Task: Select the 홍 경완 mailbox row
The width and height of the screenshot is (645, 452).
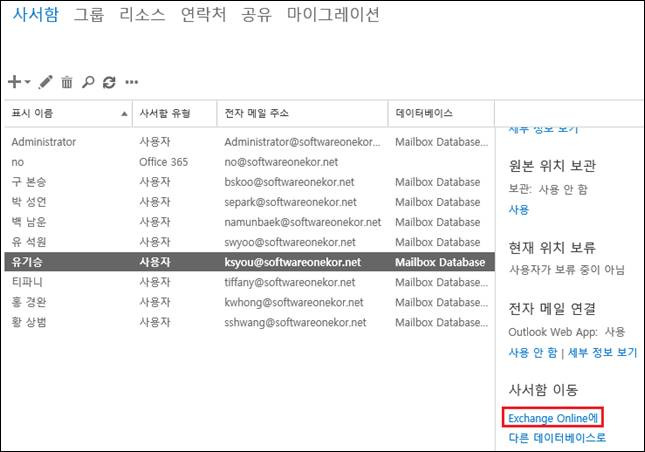Action: (x=249, y=302)
